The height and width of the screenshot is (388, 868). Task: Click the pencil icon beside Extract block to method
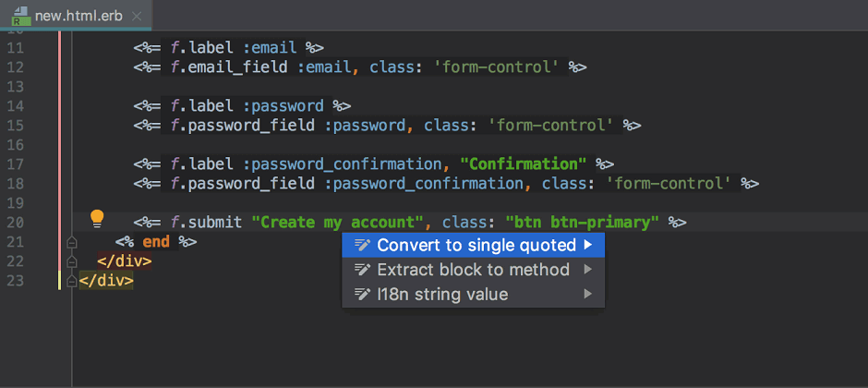[x=363, y=270]
